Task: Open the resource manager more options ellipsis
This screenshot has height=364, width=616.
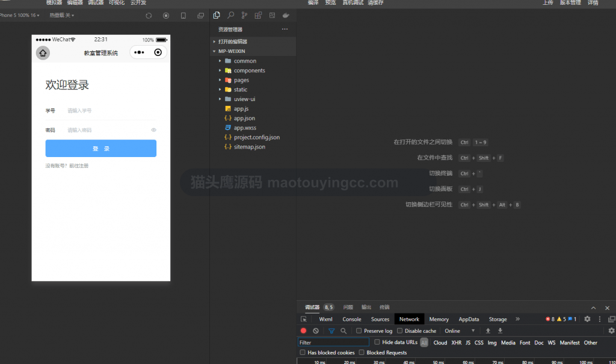Action: (x=285, y=29)
